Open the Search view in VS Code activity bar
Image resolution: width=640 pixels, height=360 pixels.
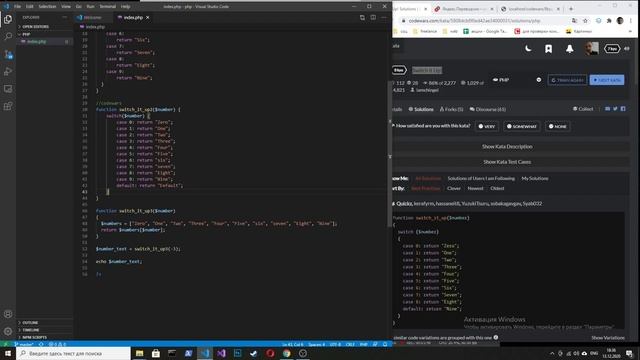click(8, 37)
